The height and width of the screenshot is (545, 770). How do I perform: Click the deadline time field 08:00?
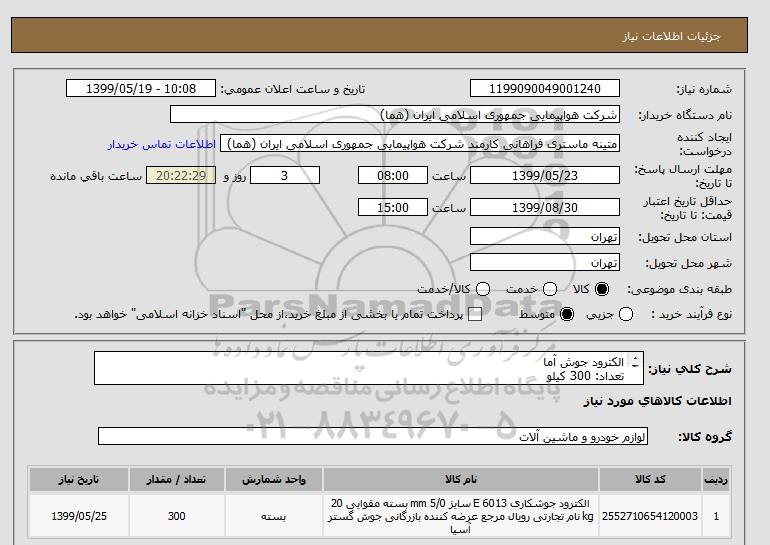coord(393,175)
